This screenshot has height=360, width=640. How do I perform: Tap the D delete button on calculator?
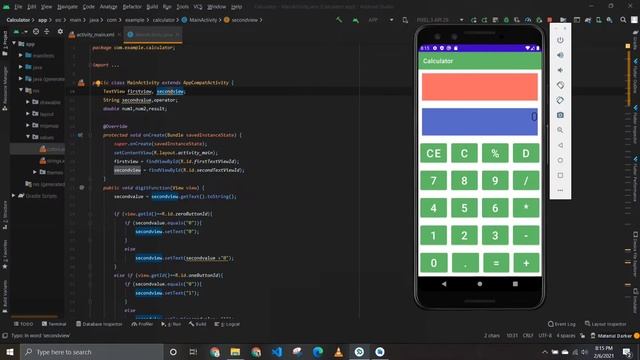[x=526, y=153]
